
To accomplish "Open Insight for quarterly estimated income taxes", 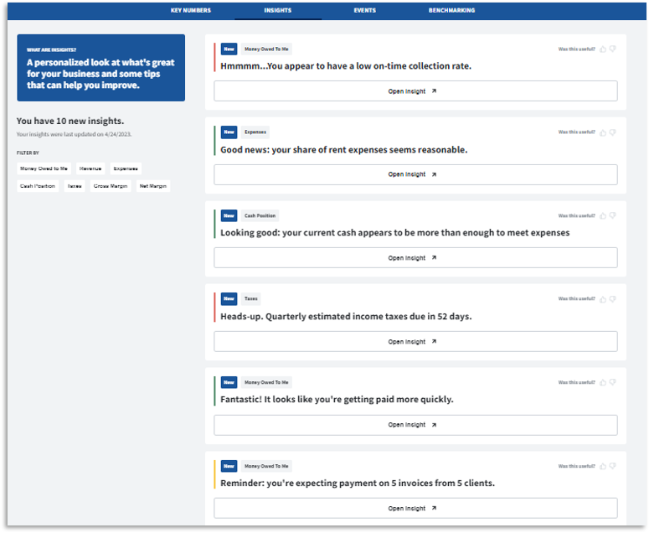I will coord(416,341).
